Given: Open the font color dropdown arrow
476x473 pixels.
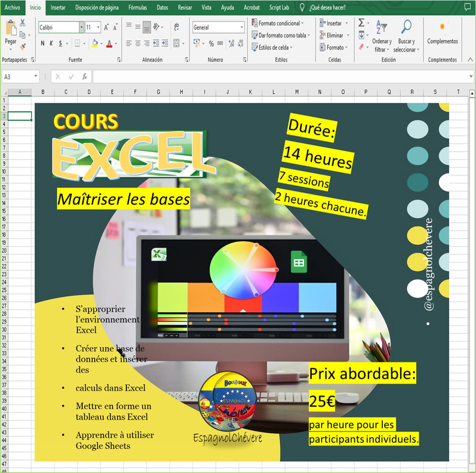Looking at the screenshot, I should [116, 44].
